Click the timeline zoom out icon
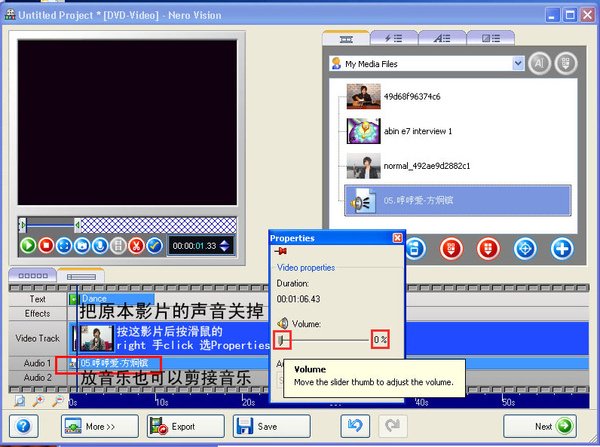Screen dimensions: 600x447 click(x=58, y=401)
